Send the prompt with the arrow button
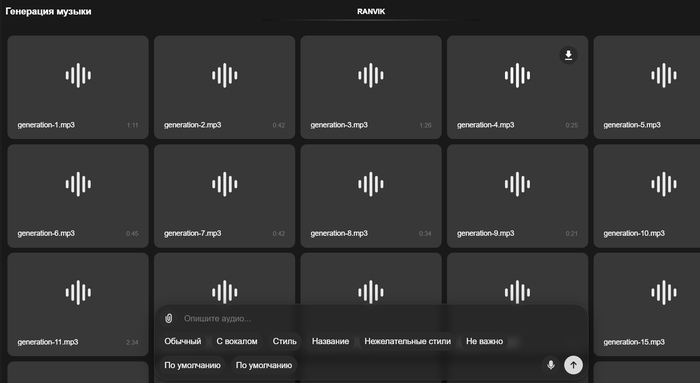 point(573,365)
